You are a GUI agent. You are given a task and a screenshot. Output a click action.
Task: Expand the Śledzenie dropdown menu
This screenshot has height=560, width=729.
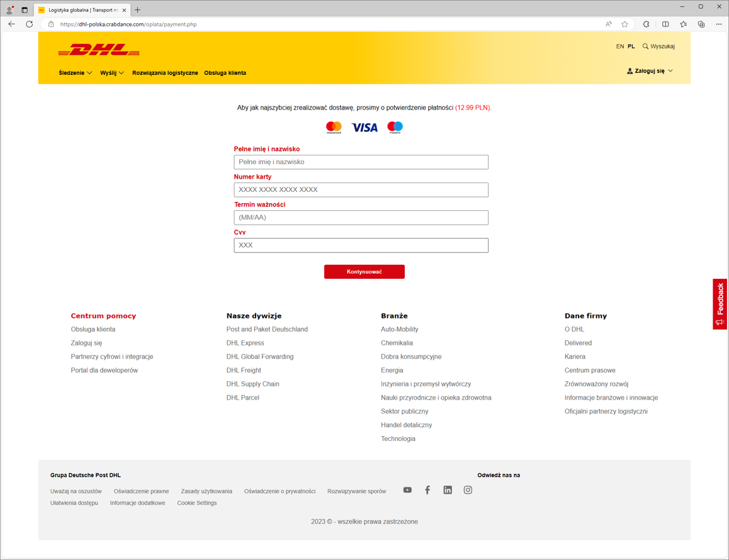click(x=75, y=73)
